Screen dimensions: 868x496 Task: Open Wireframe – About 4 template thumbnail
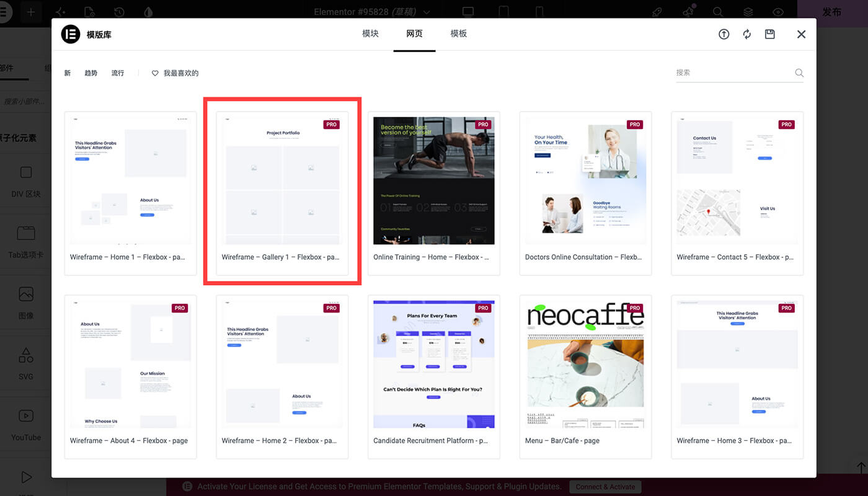(x=130, y=364)
